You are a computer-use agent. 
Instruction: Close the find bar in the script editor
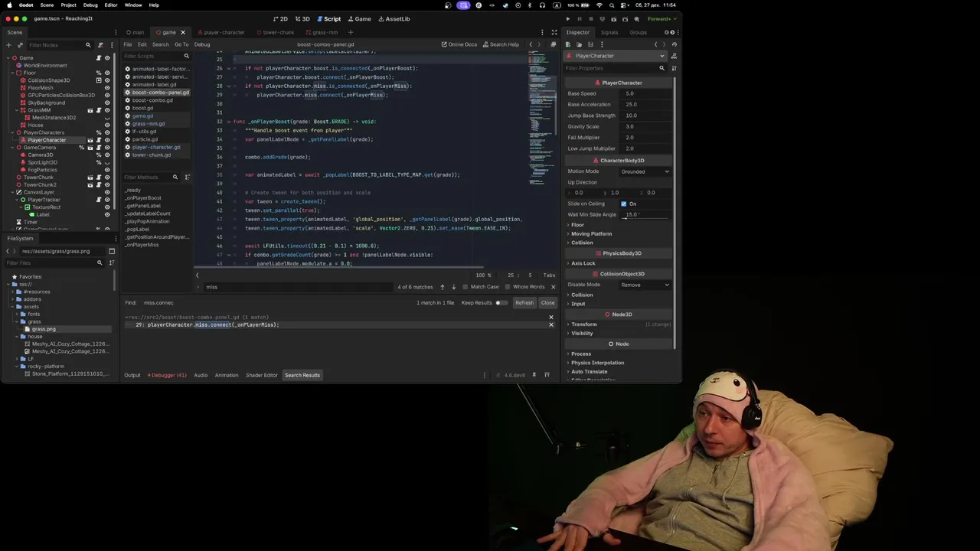pyautogui.click(x=553, y=287)
